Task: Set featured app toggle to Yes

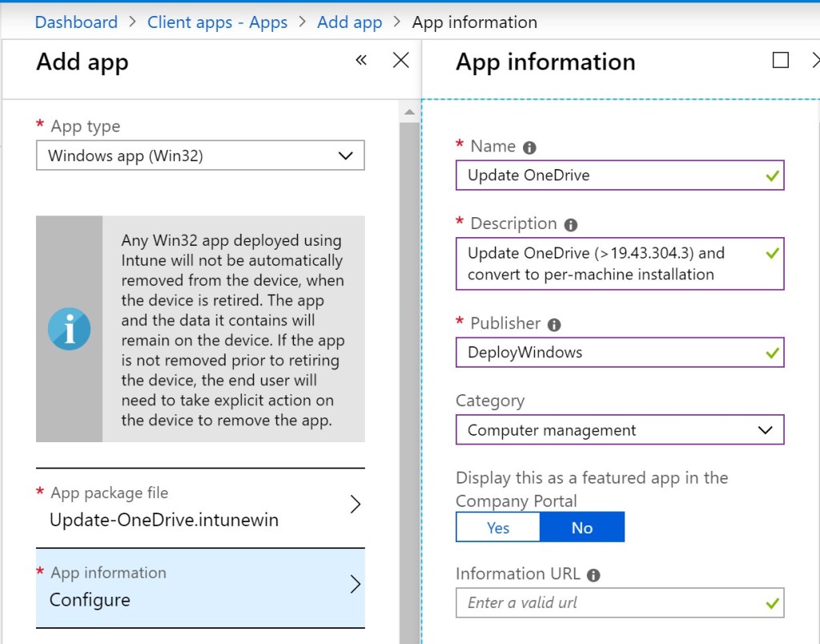Action: pyautogui.click(x=497, y=527)
